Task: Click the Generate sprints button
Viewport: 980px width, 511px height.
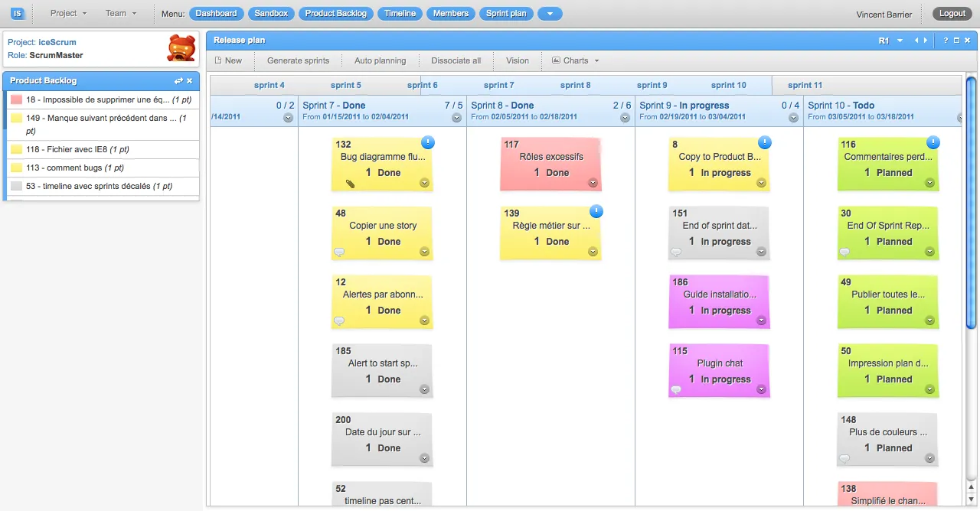Action: [x=298, y=60]
